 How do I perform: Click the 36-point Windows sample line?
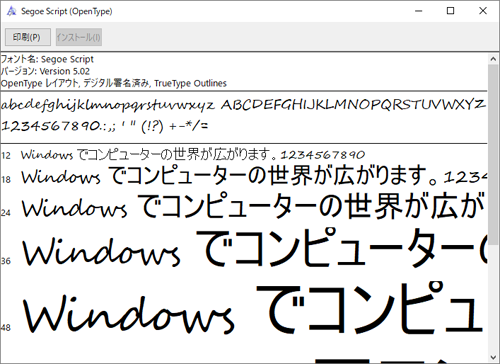tap(254, 249)
